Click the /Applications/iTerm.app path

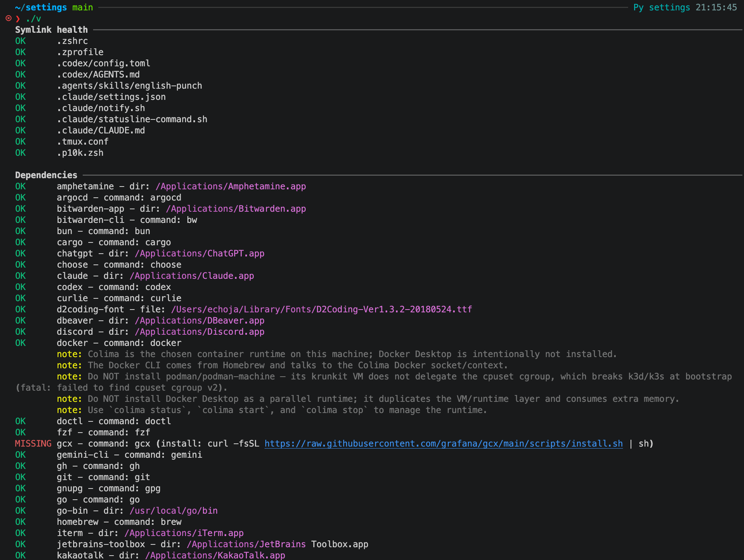184,533
